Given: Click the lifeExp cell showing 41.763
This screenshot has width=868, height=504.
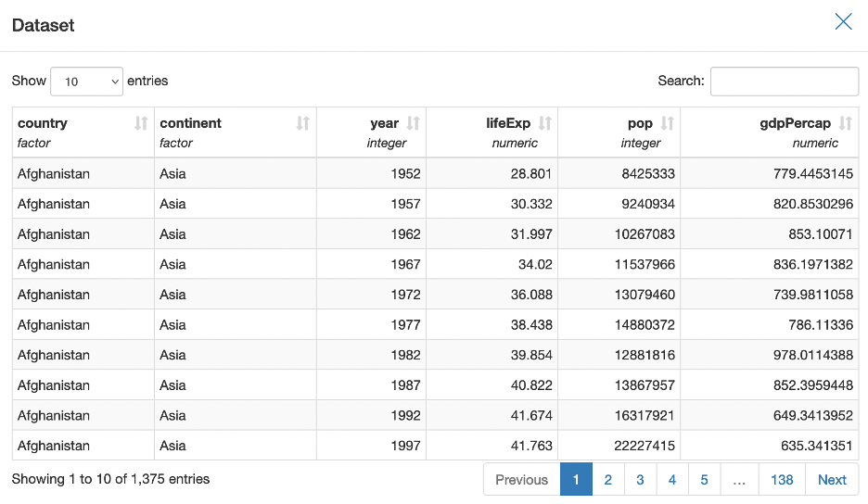Looking at the screenshot, I should (x=532, y=446).
